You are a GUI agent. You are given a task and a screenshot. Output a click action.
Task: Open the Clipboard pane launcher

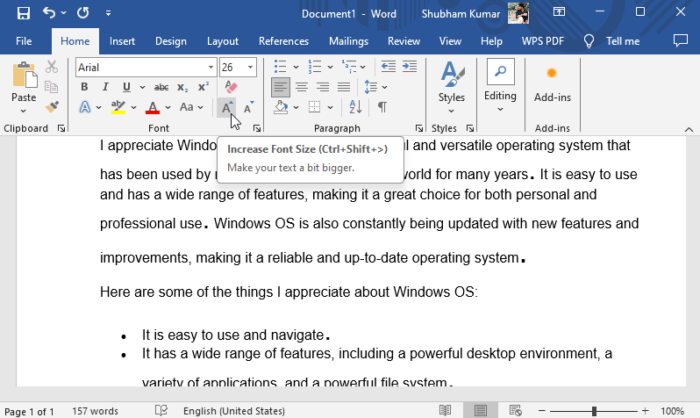pos(61,129)
